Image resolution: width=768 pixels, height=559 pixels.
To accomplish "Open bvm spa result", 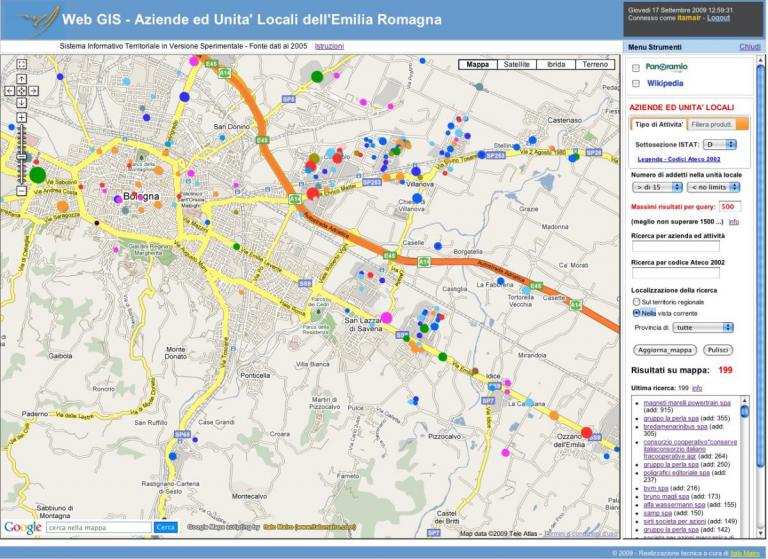I will pyautogui.click(x=656, y=488).
